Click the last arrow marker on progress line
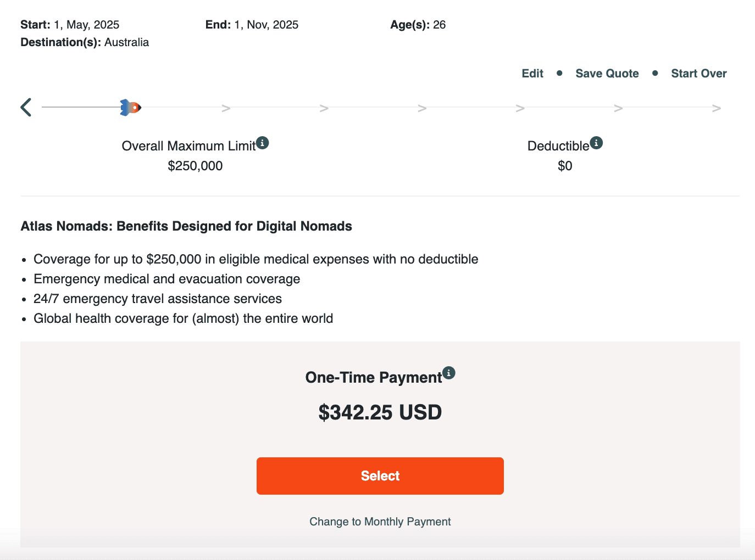Viewport: 755px width, 560px height. [x=716, y=108]
